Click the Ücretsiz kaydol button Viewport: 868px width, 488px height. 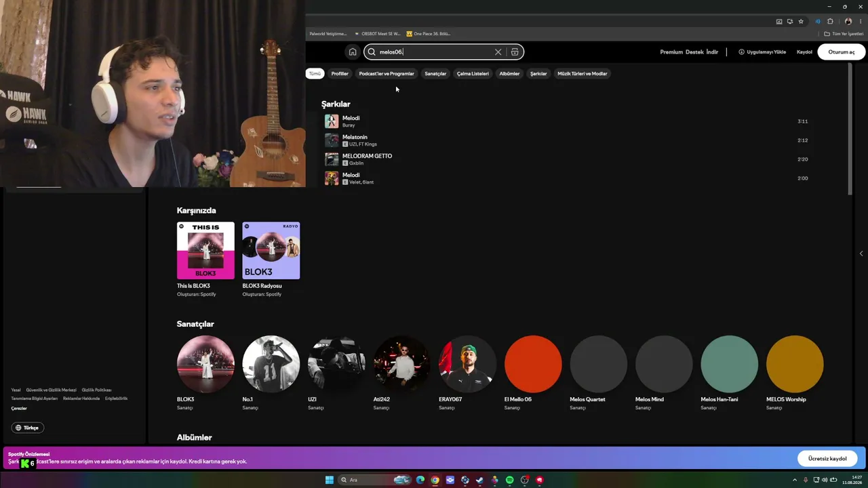(x=827, y=459)
